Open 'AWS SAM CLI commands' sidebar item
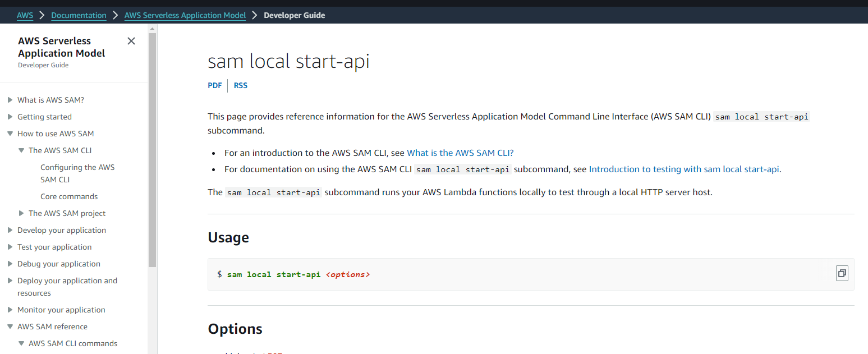The height and width of the screenshot is (354, 868). [73, 343]
